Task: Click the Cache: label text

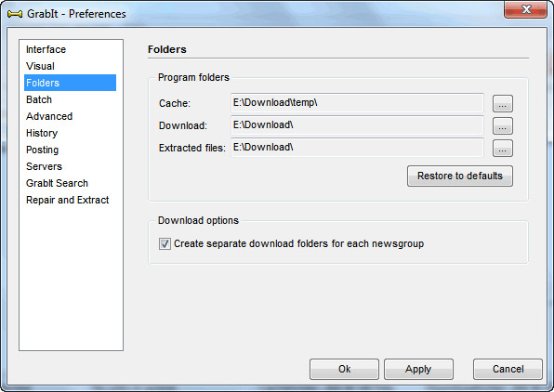Action: [x=175, y=103]
